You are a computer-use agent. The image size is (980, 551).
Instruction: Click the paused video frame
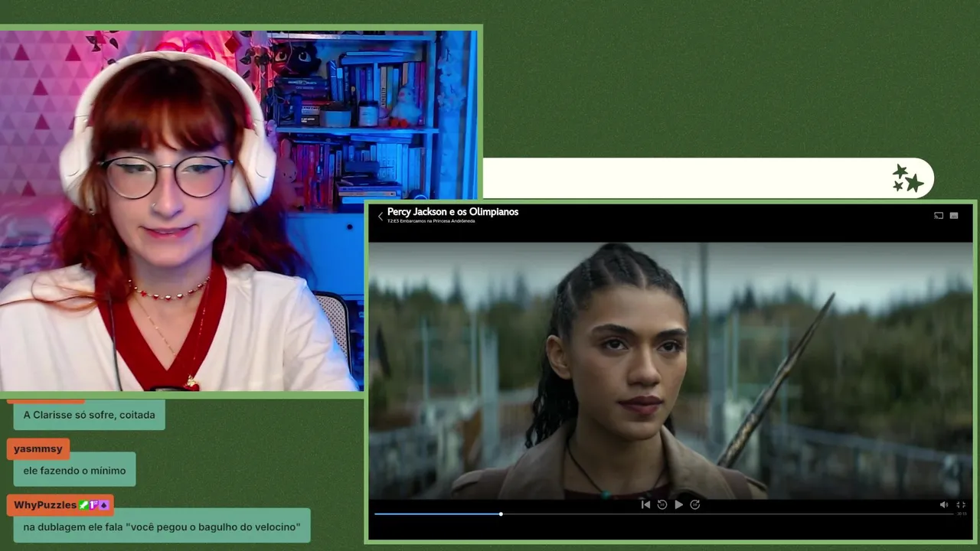(671, 370)
